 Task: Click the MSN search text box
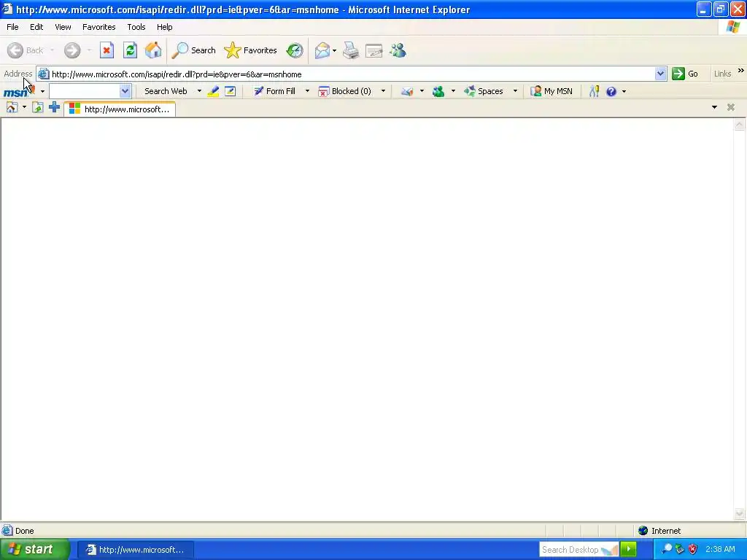(x=85, y=91)
